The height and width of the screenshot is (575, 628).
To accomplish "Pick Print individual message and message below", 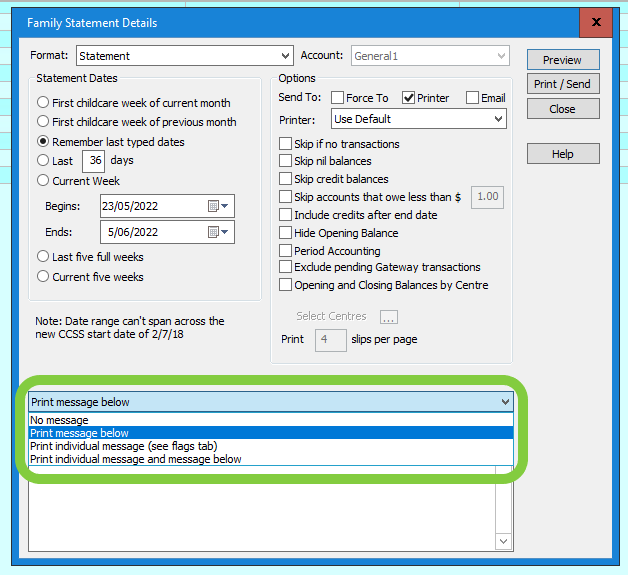I will tap(271, 459).
